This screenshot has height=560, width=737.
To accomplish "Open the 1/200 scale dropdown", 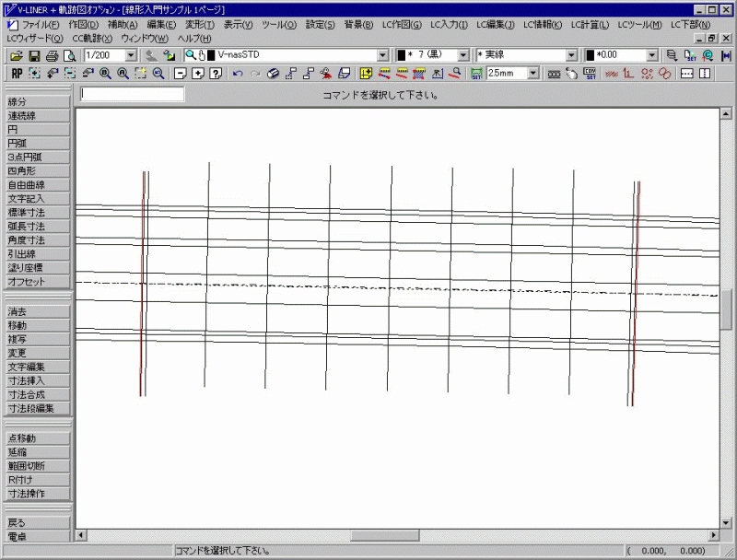I will pyautogui.click(x=130, y=56).
